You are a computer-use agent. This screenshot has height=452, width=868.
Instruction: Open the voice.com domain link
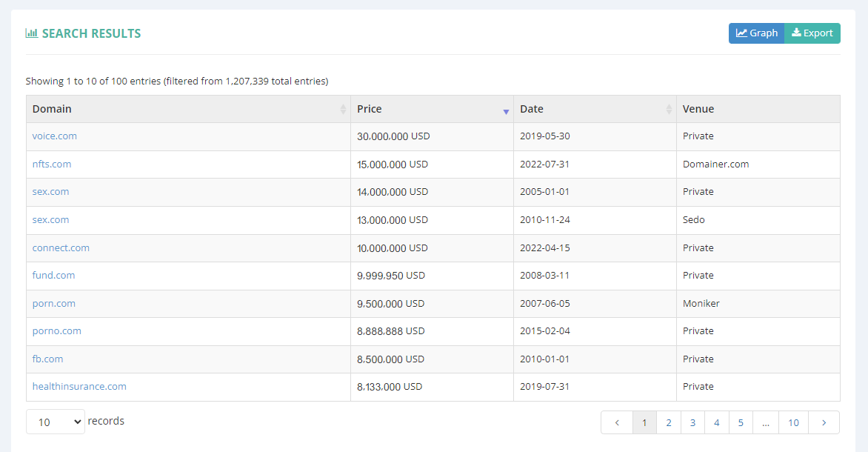[x=54, y=136]
